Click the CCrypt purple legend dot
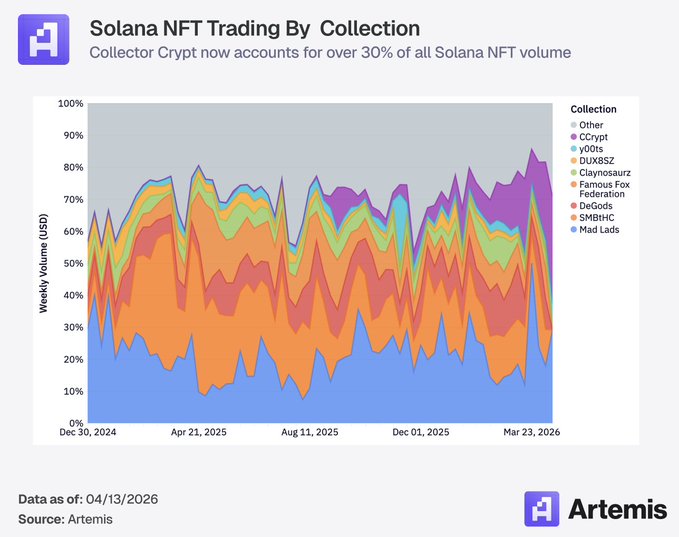The image size is (679, 537). point(573,137)
